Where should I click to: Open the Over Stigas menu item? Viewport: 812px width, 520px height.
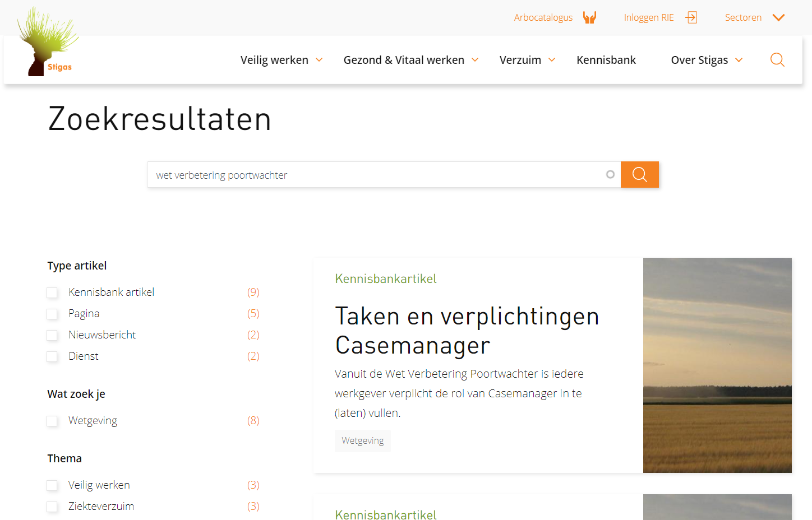click(699, 60)
